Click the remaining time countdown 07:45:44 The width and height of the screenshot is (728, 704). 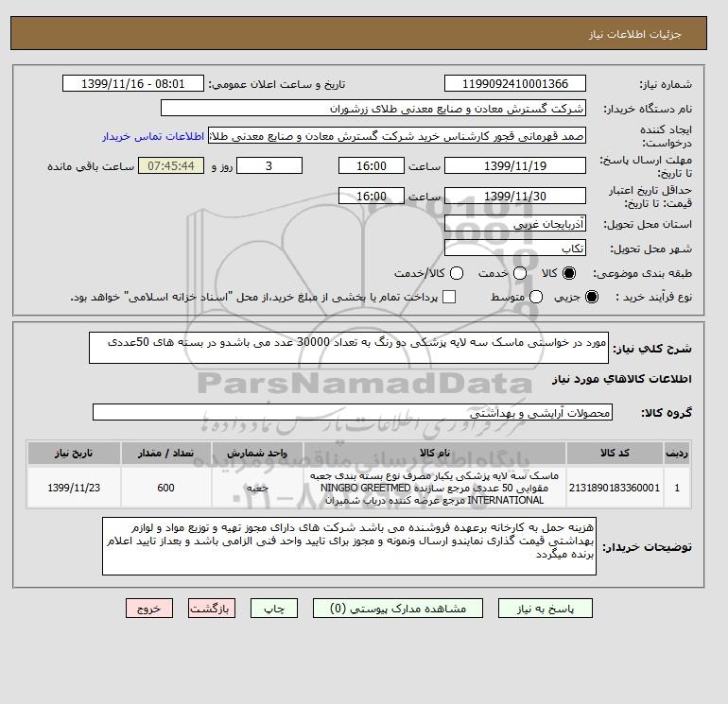(x=171, y=165)
